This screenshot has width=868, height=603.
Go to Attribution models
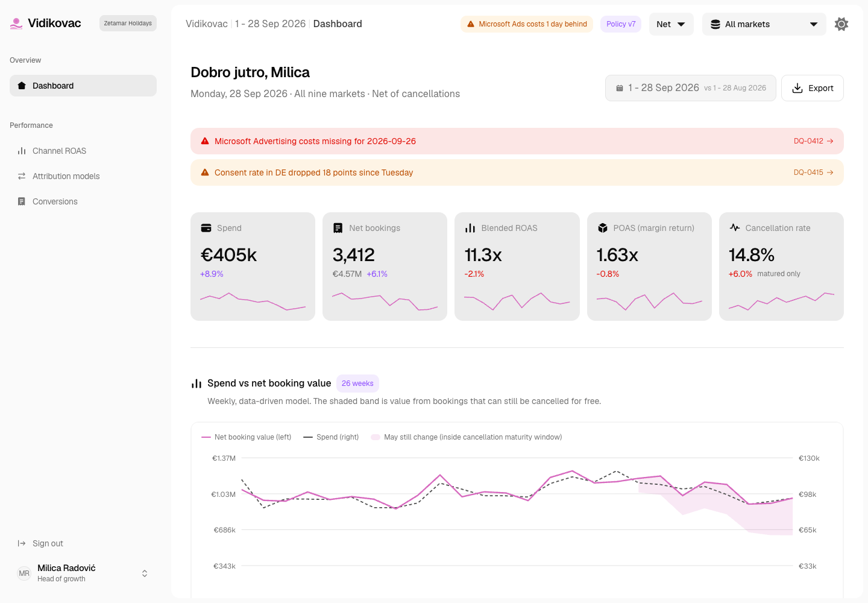83,176
